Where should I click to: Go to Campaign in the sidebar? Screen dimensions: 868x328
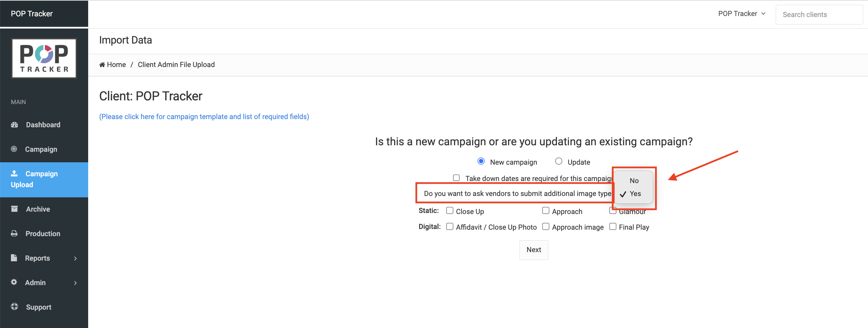[44, 149]
